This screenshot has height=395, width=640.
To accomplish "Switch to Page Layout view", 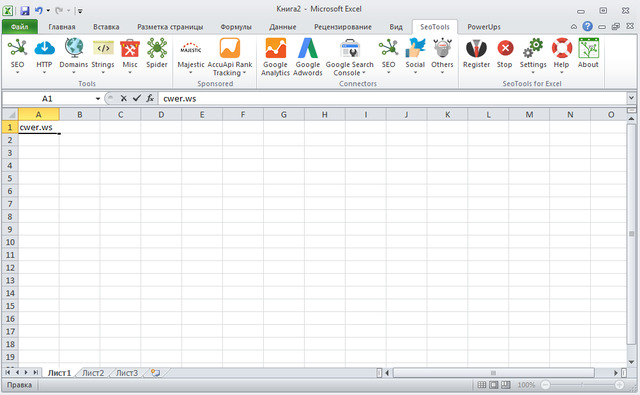I will click(494, 385).
